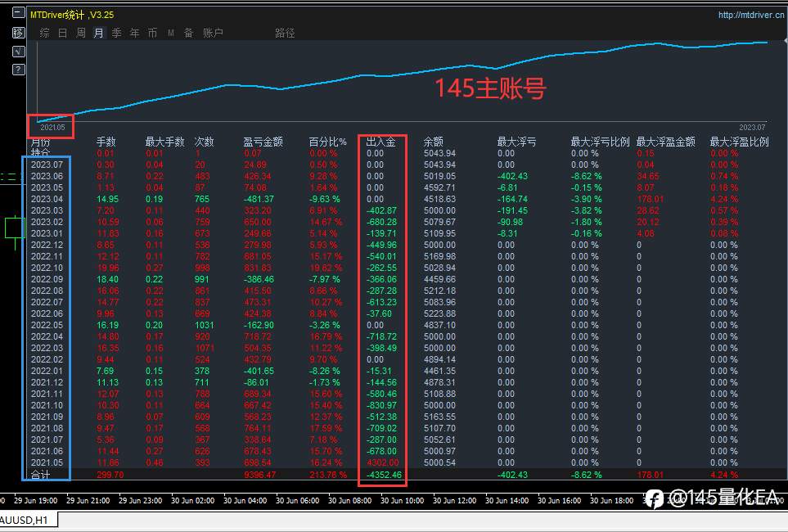Collapse the MTDriver panel with the minus icon

pos(18,13)
